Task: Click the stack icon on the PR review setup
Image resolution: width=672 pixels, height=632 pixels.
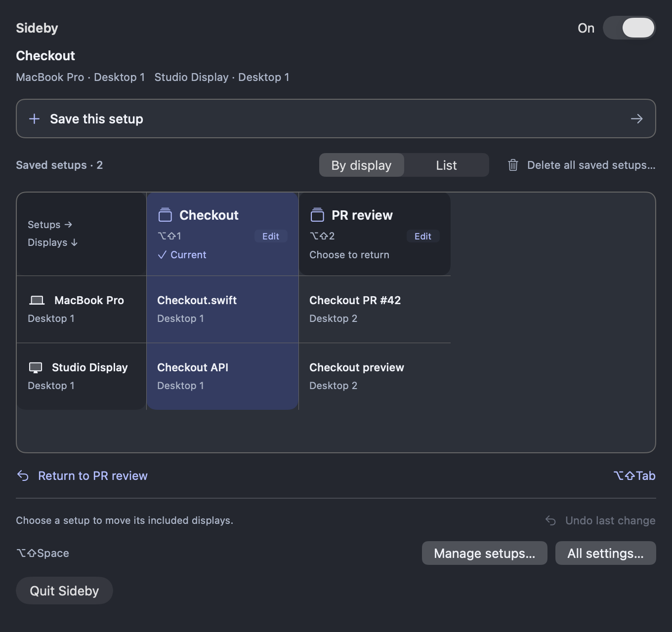Action: pos(317,215)
